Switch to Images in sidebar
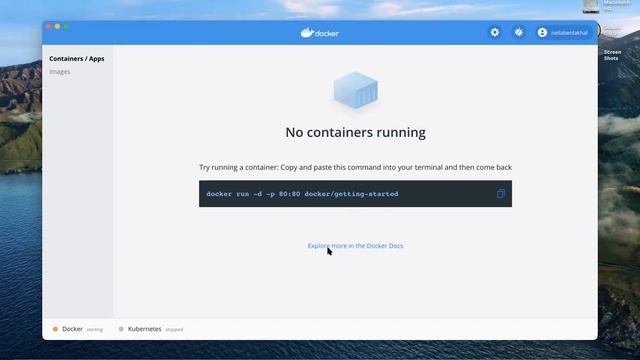Image resolution: width=640 pixels, height=360 pixels. click(x=60, y=72)
